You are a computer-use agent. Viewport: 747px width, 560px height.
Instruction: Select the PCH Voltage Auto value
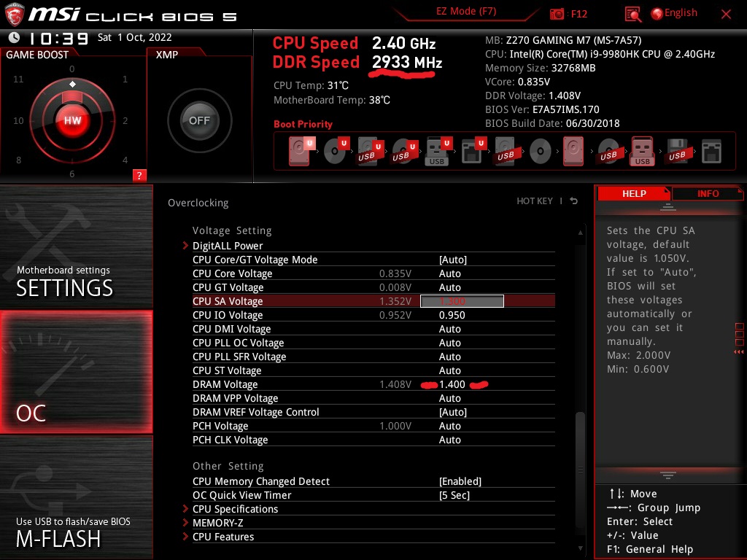click(x=449, y=426)
